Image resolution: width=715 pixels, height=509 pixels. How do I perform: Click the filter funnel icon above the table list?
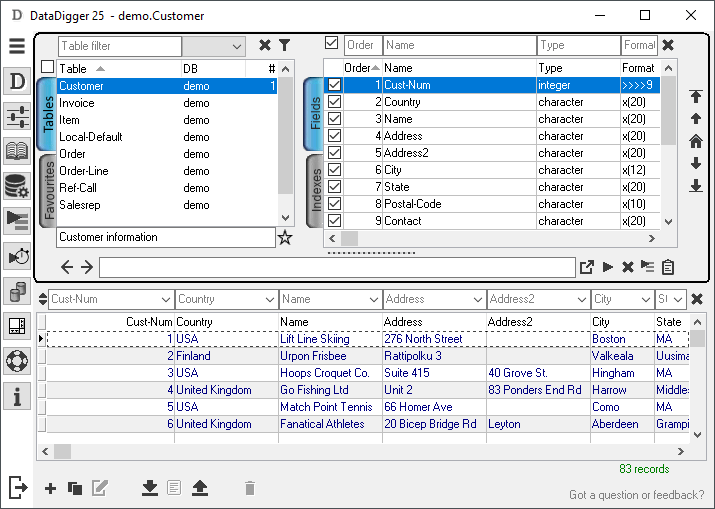point(284,46)
